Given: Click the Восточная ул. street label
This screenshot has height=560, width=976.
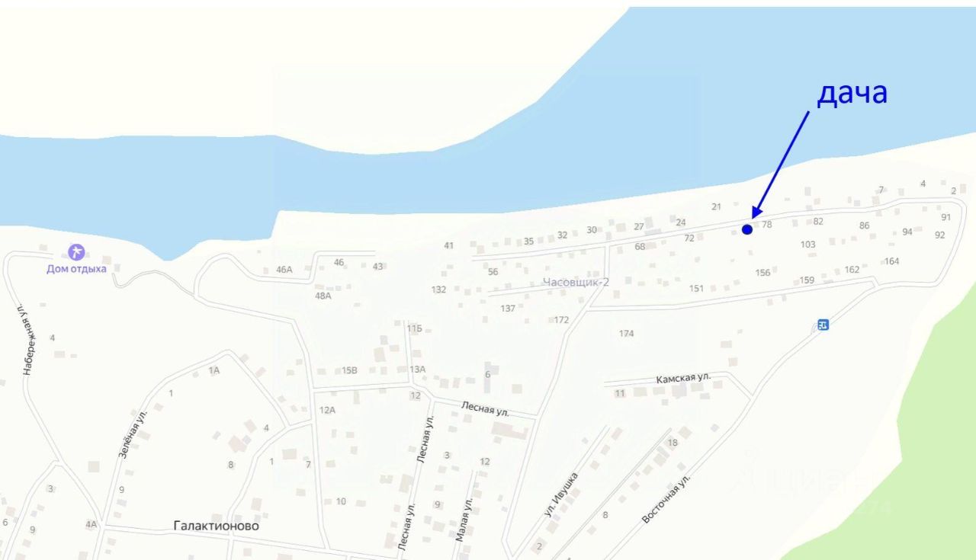Looking at the screenshot, I should click(x=666, y=500).
